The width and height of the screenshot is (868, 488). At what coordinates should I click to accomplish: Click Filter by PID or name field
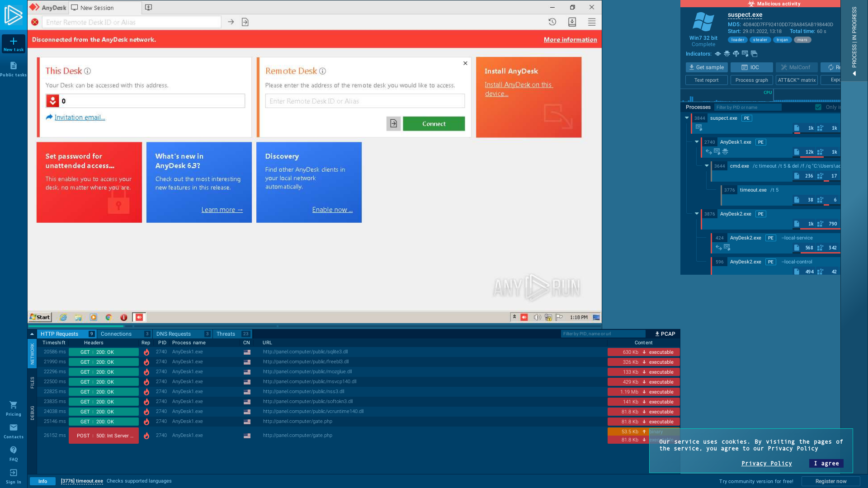point(748,107)
